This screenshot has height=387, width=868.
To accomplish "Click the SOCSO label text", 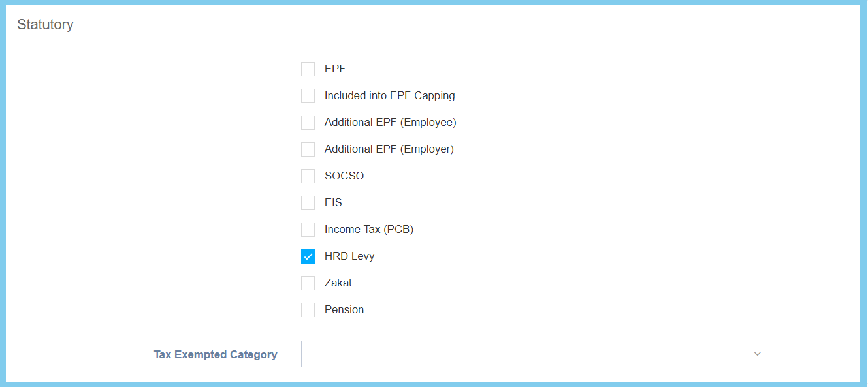I will pyautogui.click(x=344, y=176).
